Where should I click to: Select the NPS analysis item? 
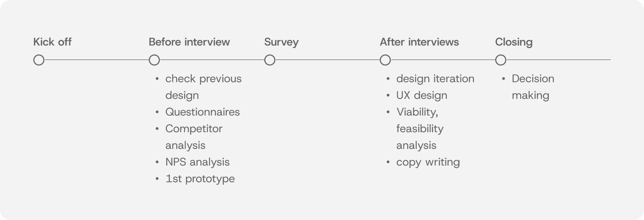pyautogui.click(x=193, y=162)
